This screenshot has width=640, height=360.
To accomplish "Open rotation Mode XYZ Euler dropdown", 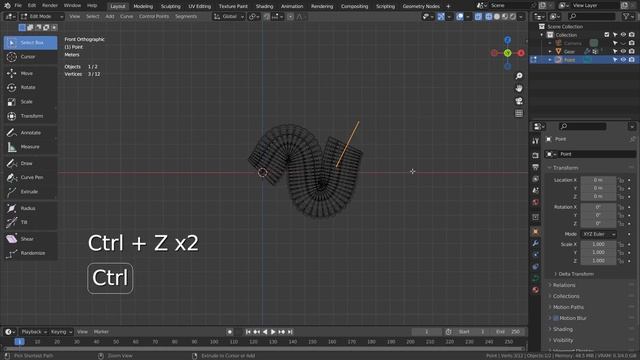I will pyautogui.click(x=598, y=234).
